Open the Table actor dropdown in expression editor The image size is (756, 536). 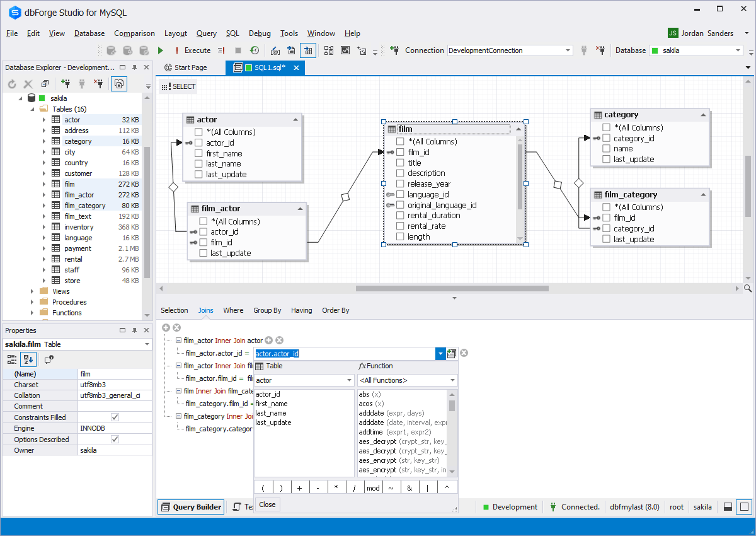(350, 380)
